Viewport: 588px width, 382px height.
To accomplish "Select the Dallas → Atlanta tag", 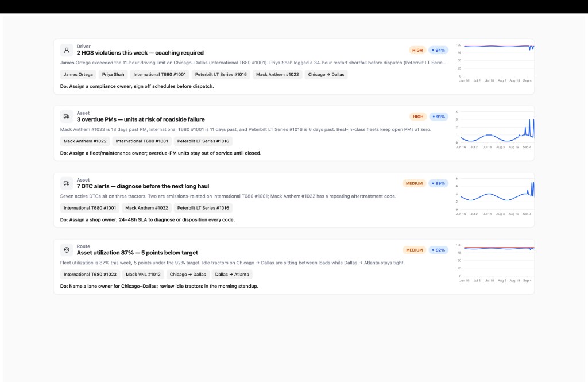I will 232,275.
